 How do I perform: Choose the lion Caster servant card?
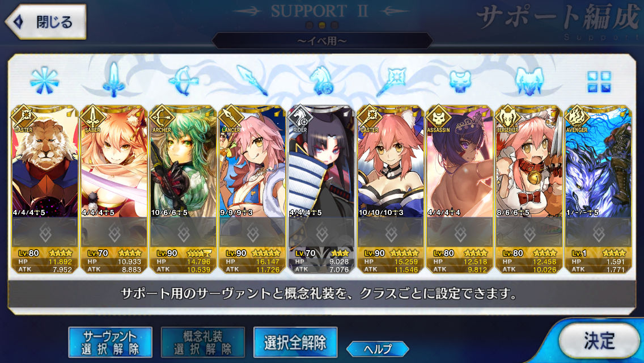click(x=44, y=189)
